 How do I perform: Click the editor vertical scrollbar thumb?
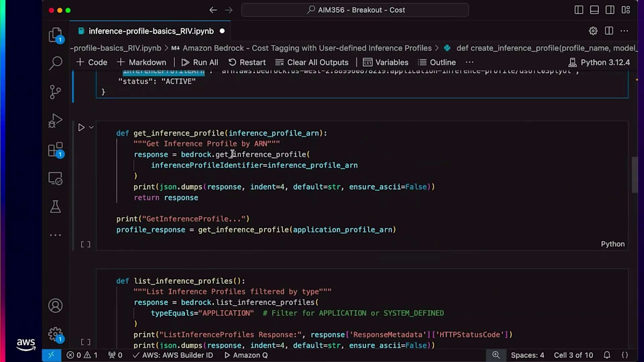click(x=634, y=174)
